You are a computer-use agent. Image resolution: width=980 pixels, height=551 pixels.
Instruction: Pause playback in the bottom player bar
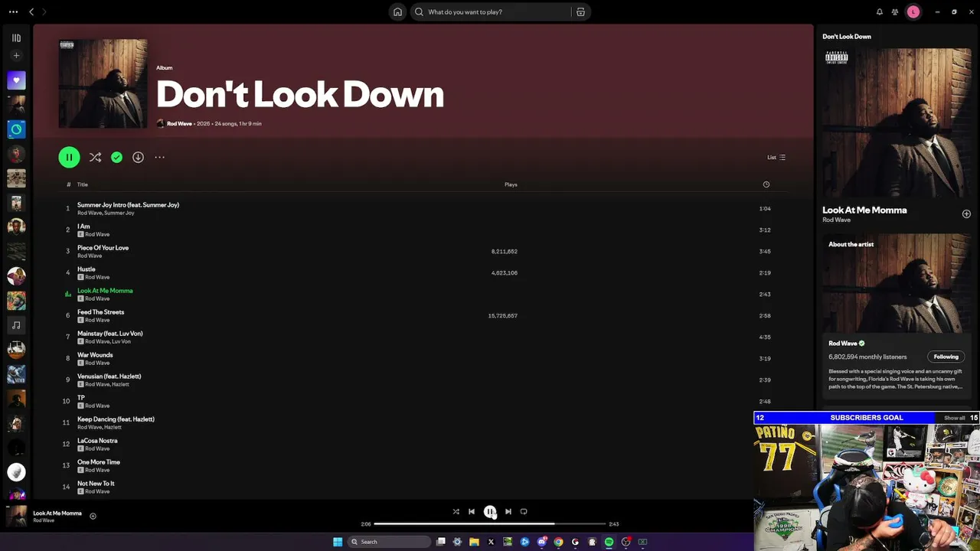490,512
